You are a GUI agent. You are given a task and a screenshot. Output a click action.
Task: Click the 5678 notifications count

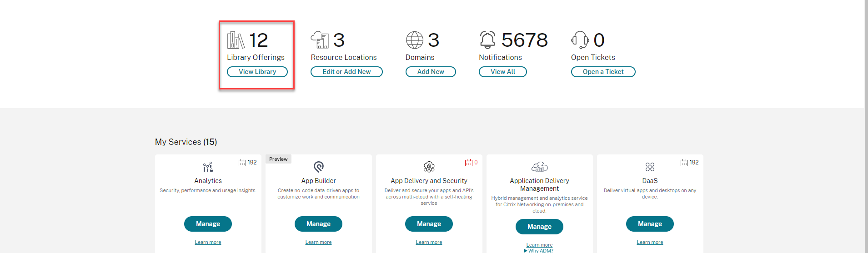(525, 40)
